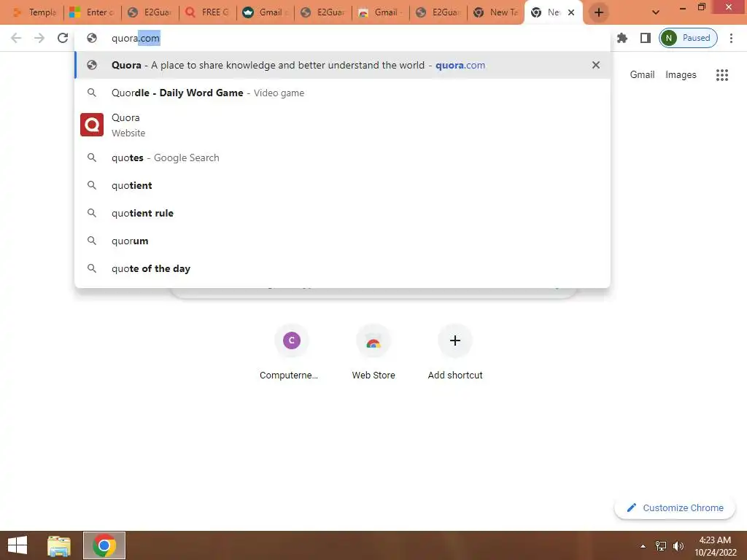
Task: Show hidden tray icons arrow
Action: coord(643,546)
